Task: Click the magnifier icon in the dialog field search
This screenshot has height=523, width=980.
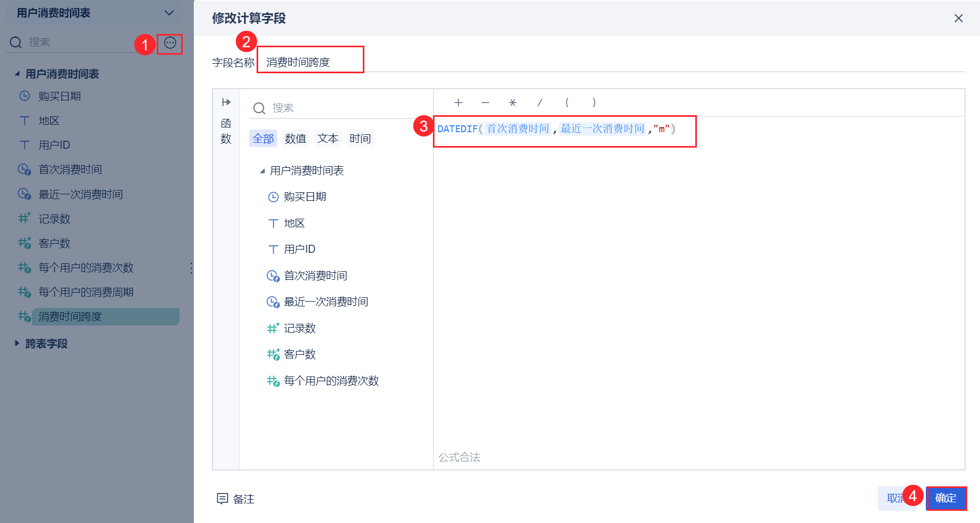Action: pos(259,108)
